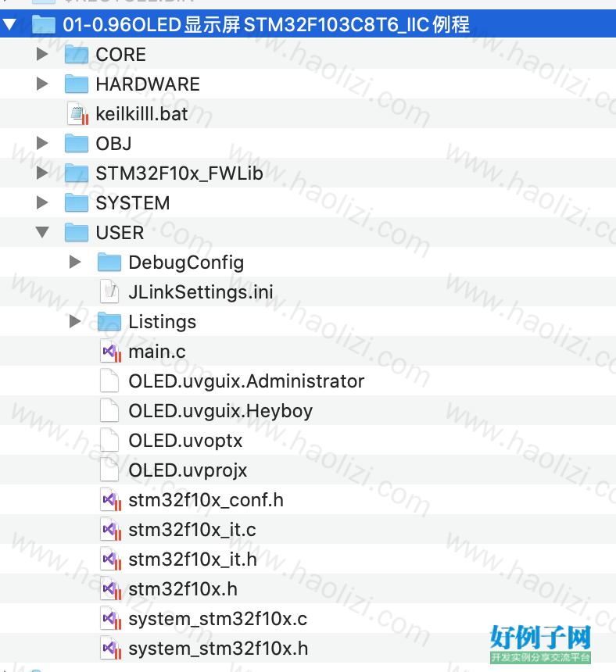Expand the DebugConfig folder arrow
Viewport: 616px width, 672px height.
[75, 263]
